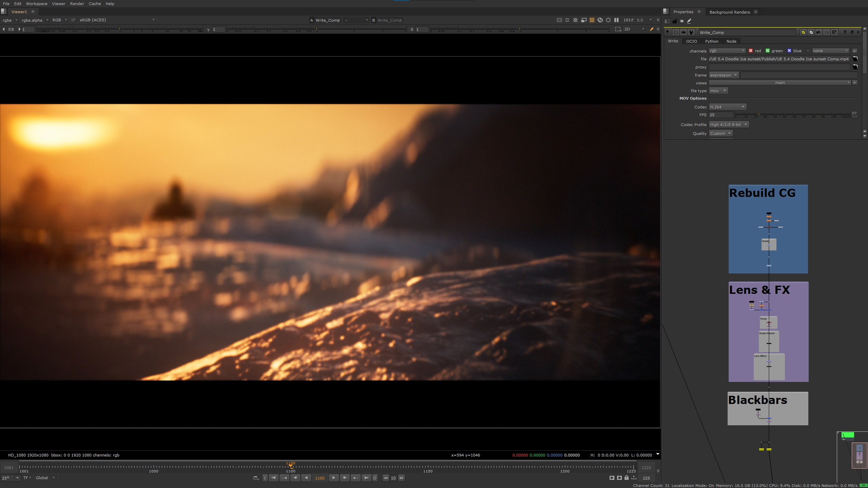Click the FPS slider track

[x=792, y=114]
